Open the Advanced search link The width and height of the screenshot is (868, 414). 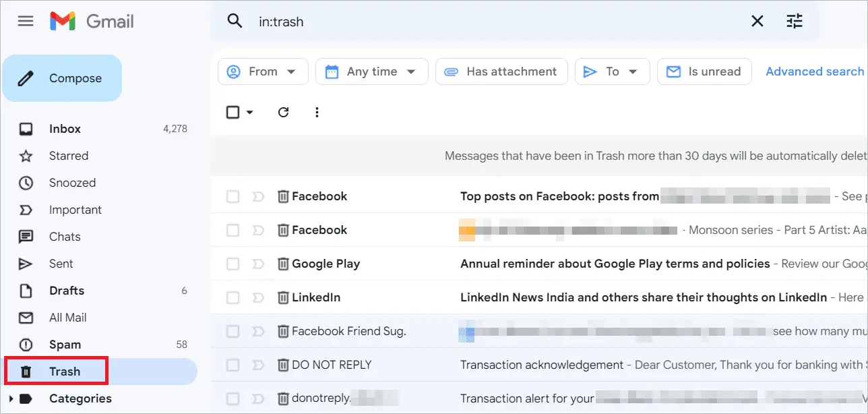815,71
